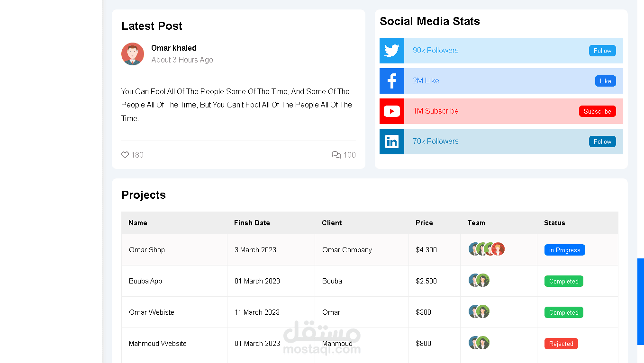
Task: Click team avatars in Omar Shop row
Action: (x=487, y=249)
